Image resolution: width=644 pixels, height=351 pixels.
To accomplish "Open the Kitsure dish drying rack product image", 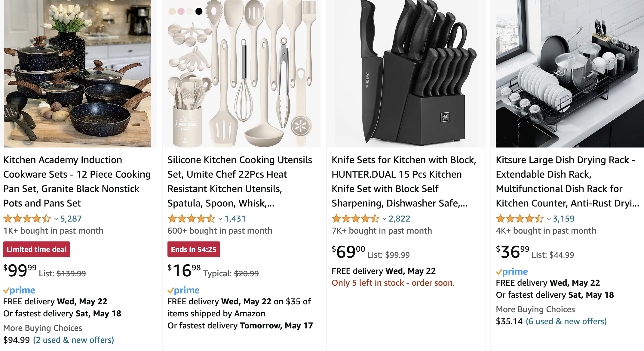I will tap(569, 74).
